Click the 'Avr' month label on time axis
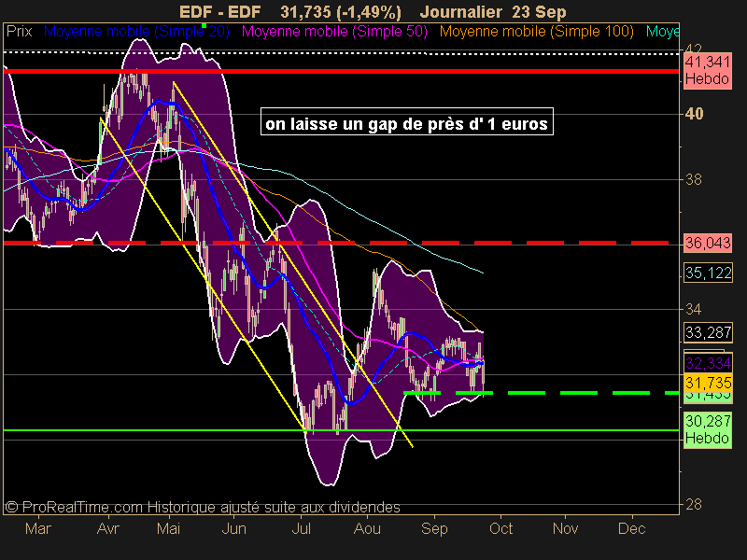Screen dimensions: 747x560 pyautogui.click(x=108, y=528)
